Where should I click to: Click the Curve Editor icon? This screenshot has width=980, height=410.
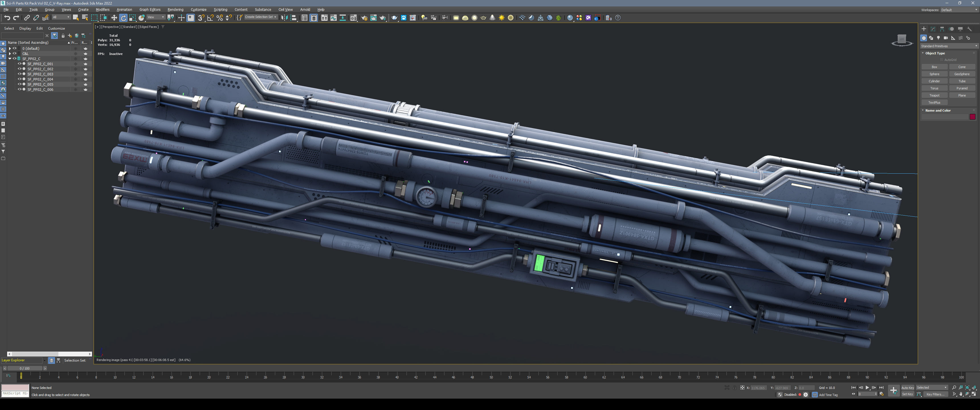click(333, 18)
